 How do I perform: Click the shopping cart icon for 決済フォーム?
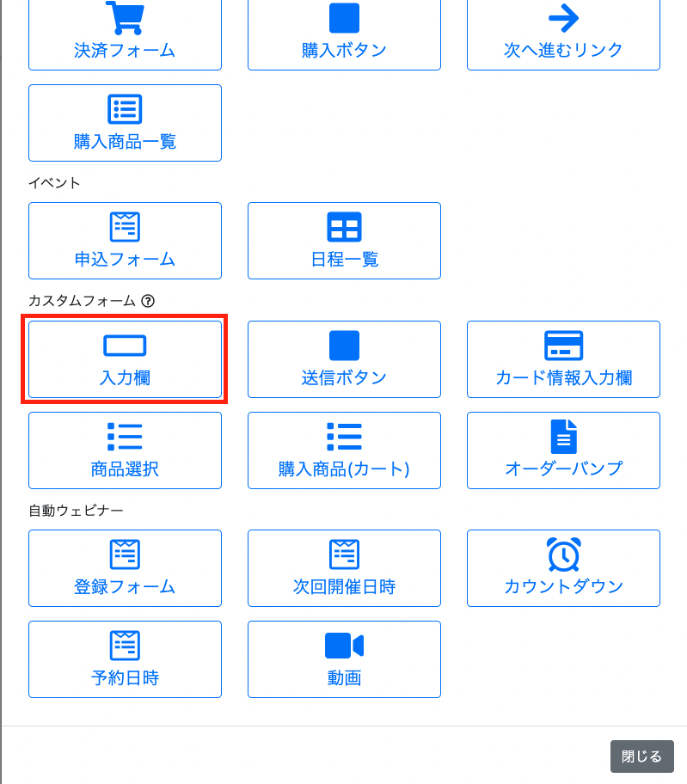pyautogui.click(x=125, y=17)
